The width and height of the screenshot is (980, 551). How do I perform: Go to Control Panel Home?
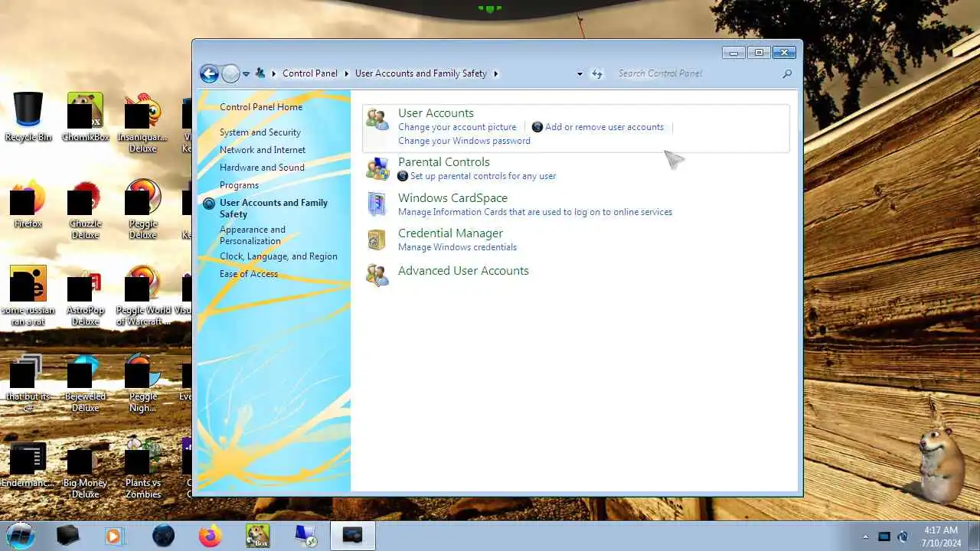click(x=261, y=107)
